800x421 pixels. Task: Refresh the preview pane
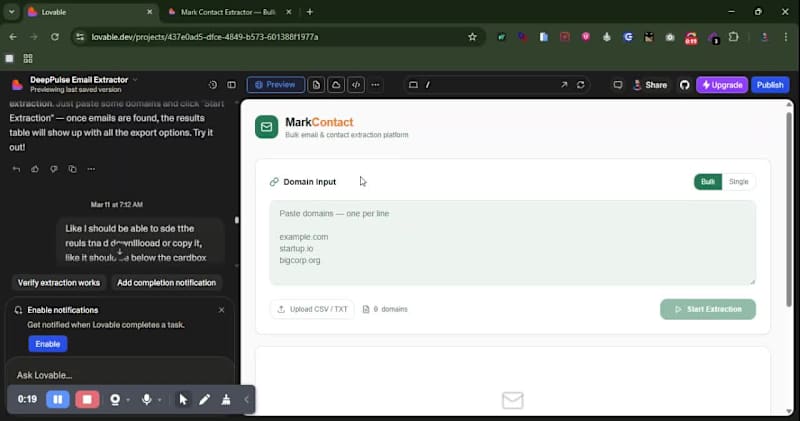[581, 85]
